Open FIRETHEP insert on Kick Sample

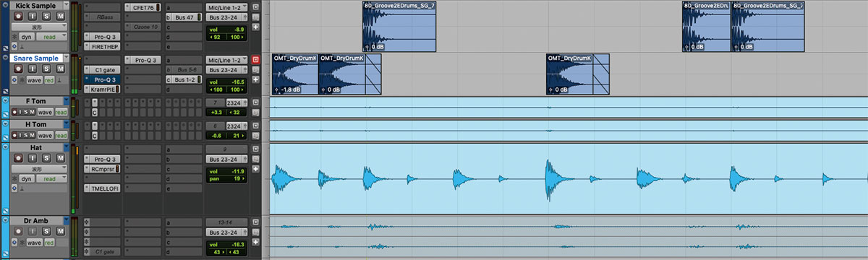tap(102, 47)
